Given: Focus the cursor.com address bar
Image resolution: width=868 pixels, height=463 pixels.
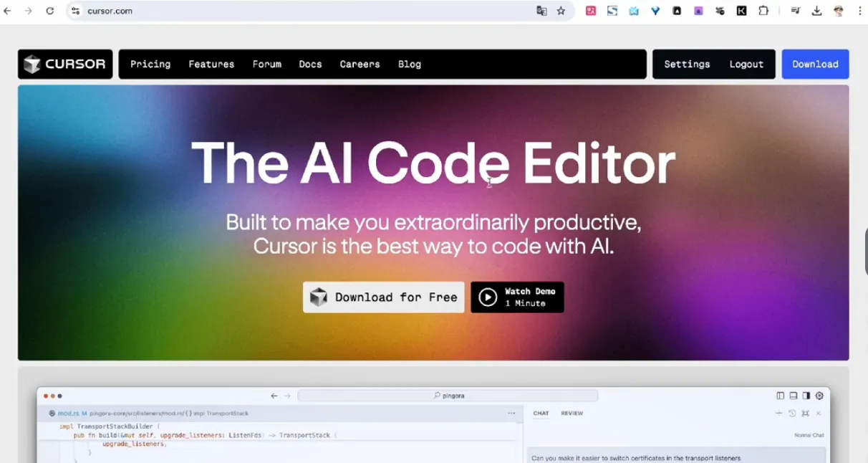Looking at the screenshot, I should click(x=286, y=11).
